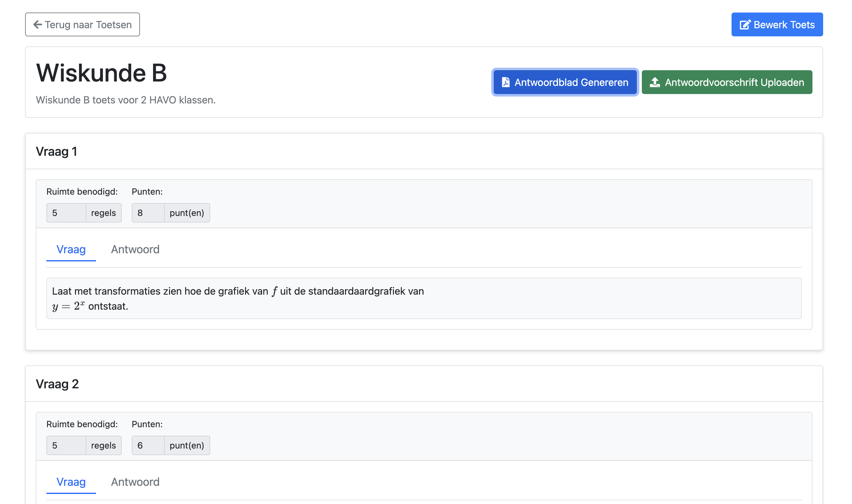Click the pencil edit icon in Bewerk Toets
This screenshot has width=852, height=504.
[745, 24]
